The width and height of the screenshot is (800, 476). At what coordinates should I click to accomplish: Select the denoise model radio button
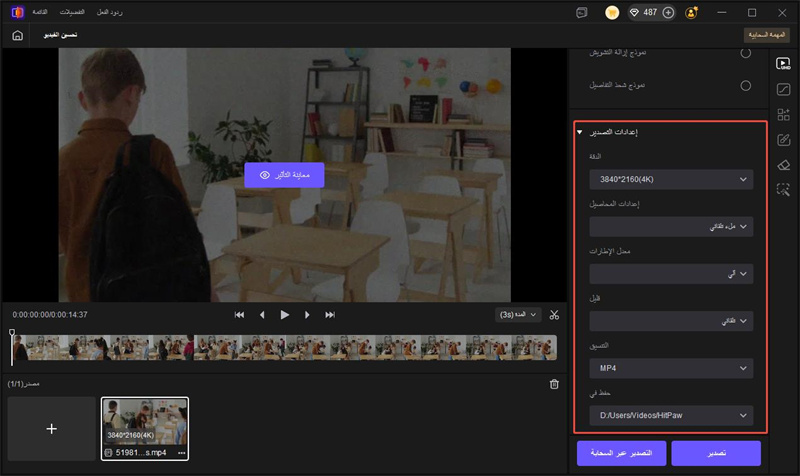click(745, 52)
